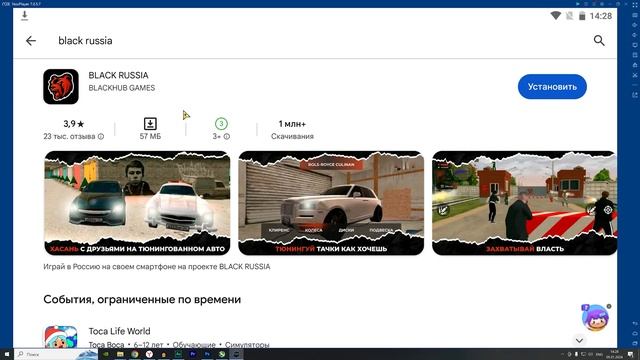Open the Захватывай власть screenshot
Image resolution: width=640 pixels, height=360 pixels.
click(x=524, y=203)
